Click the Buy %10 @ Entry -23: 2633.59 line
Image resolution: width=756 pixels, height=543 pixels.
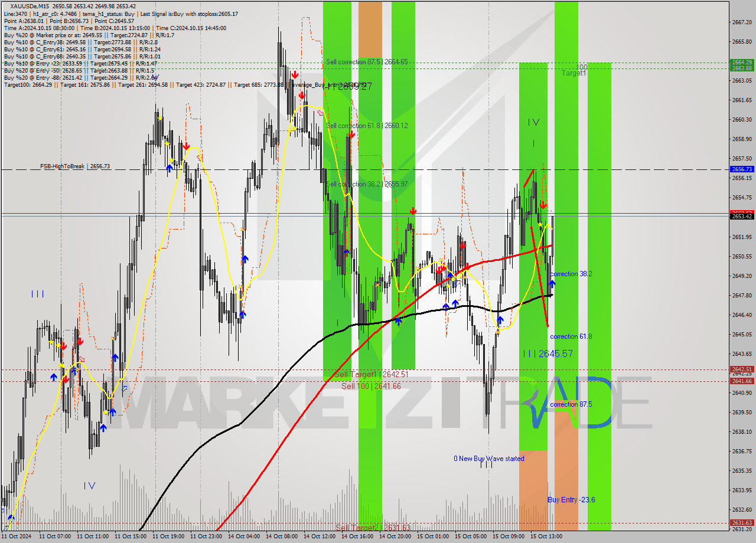(80, 63)
